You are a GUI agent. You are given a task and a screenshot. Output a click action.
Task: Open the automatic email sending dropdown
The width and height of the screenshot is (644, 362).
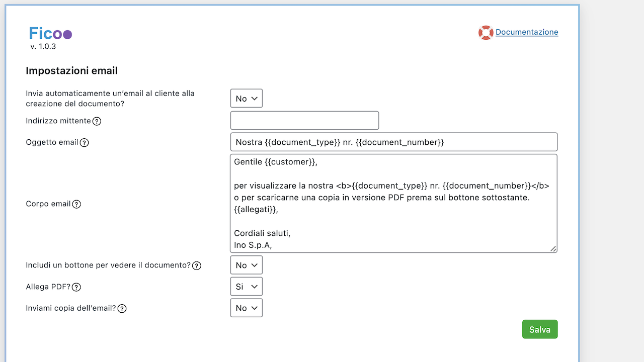pyautogui.click(x=246, y=99)
